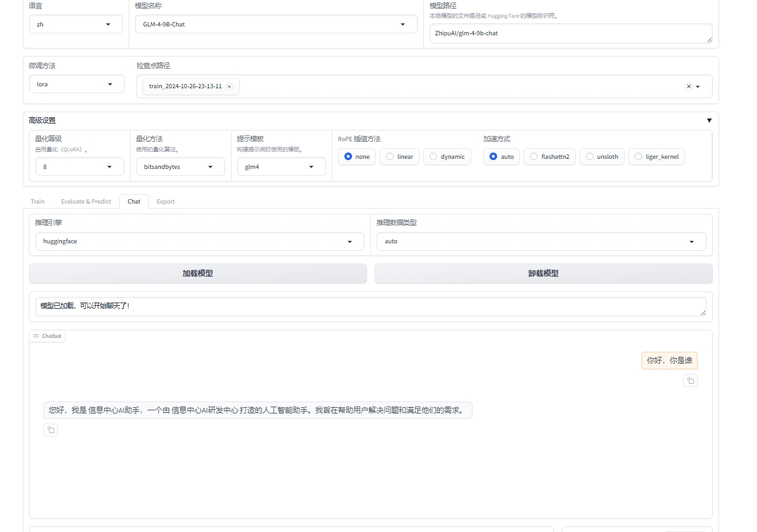The width and height of the screenshot is (757, 532).
Task: Open the 语言 language dropdown
Action: click(x=76, y=25)
